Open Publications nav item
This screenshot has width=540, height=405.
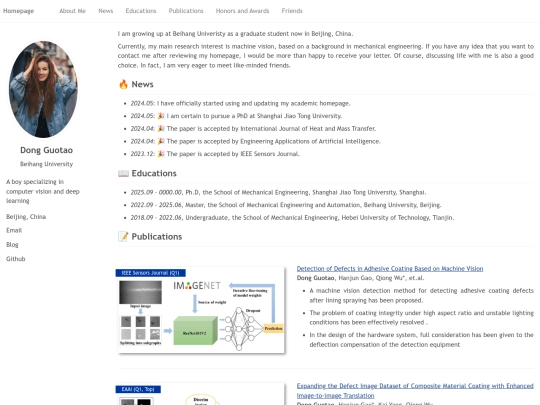tap(186, 11)
